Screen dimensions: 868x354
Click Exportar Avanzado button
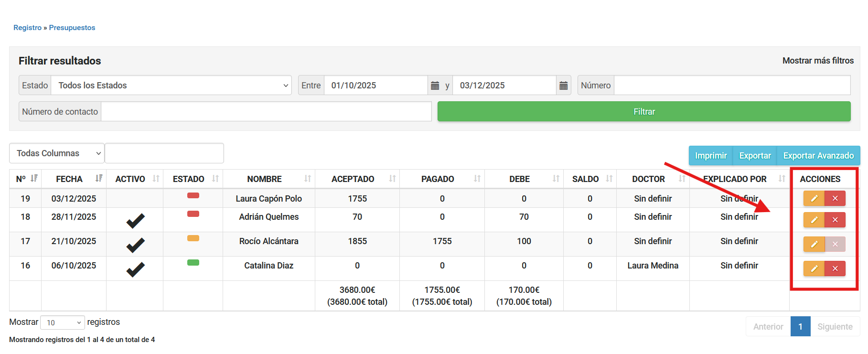tap(818, 156)
